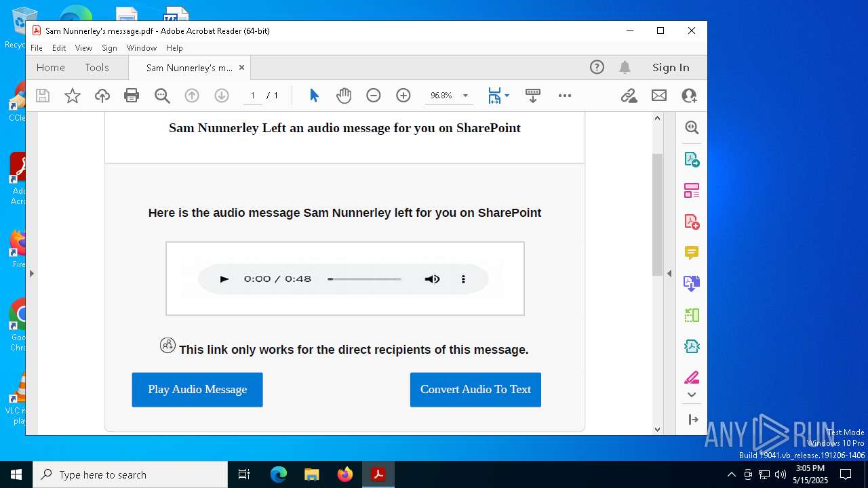868x488 pixels.
Task: Click Sign In
Action: [671, 67]
